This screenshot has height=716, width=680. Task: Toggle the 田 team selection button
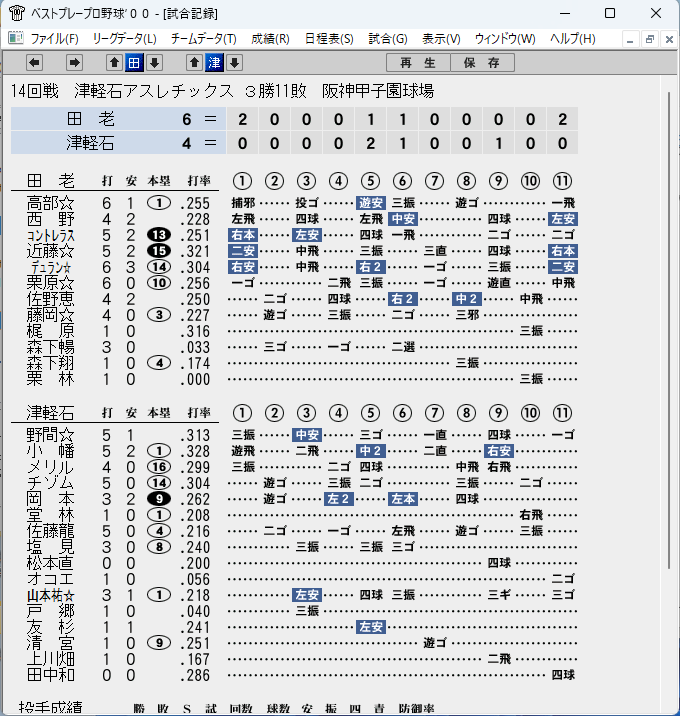[x=134, y=63]
